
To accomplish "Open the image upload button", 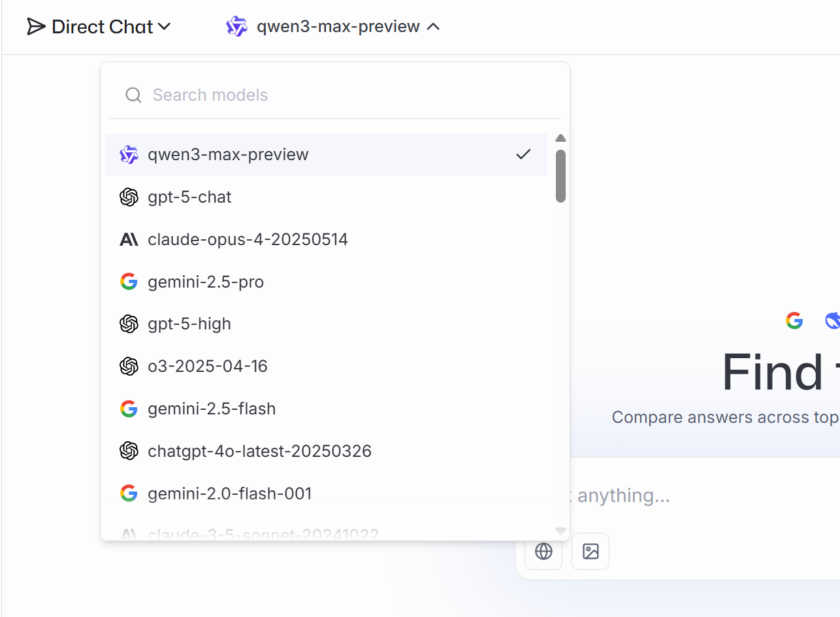I will (590, 551).
